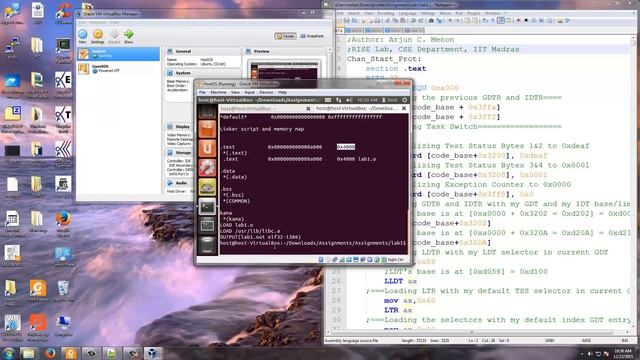Open the Workspace Switcher in Ubuntu launcher

[x=207, y=225]
